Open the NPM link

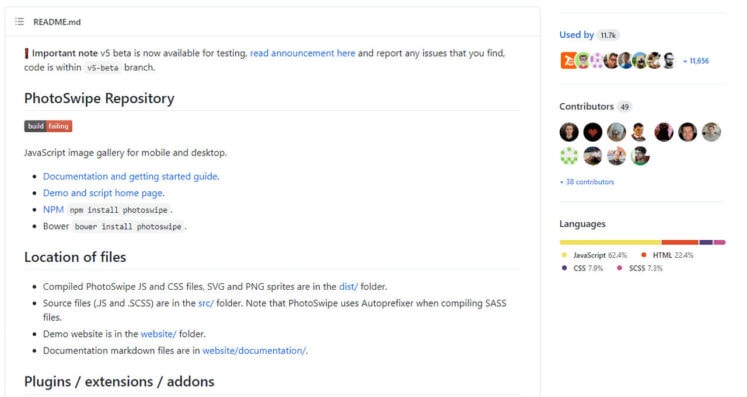(x=53, y=210)
